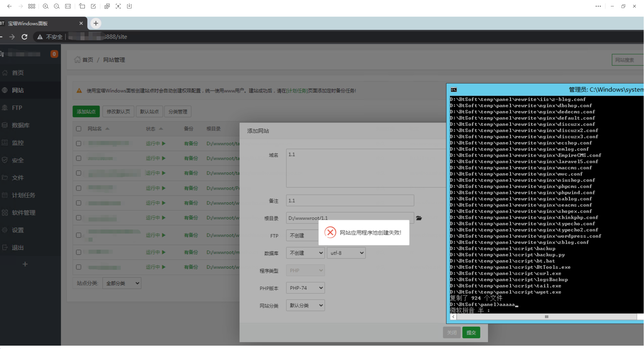This screenshot has width=644, height=349.
Task: Open the utf-8 encoding dropdown
Action: pyautogui.click(x=346, y=253)
